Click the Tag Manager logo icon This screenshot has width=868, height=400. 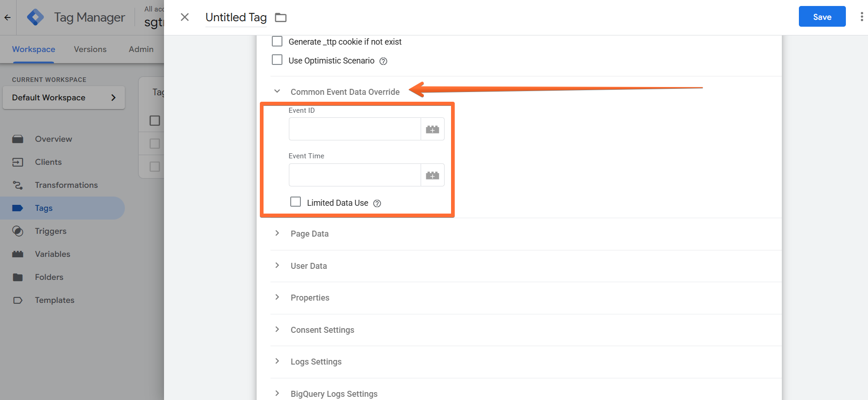coord(35,17)
